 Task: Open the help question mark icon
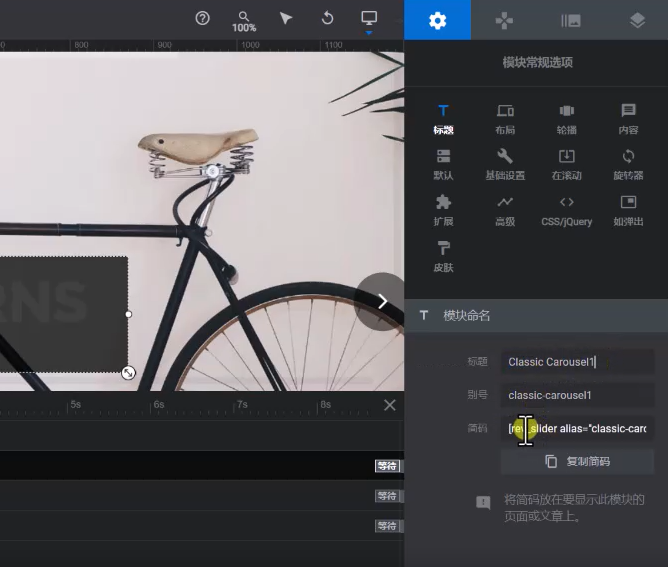[x=202, y=18]
